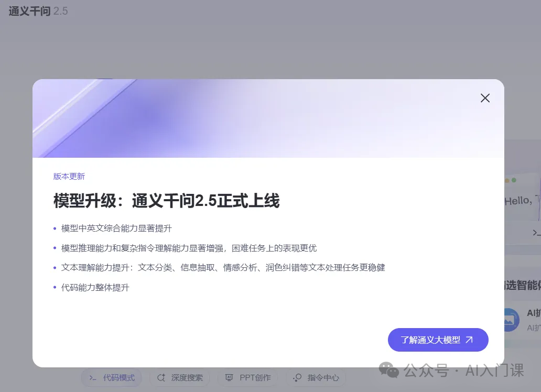This screenshot has height=392, width=541.
Task: Select 深度搜索 chip behind the dialog
Action: [180, 378]
